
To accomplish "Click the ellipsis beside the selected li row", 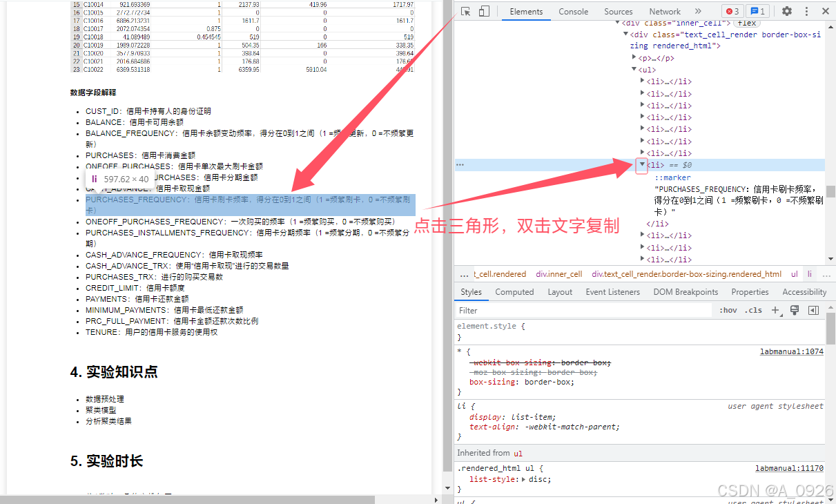I will pyautogui.click(x=460, y=165).
